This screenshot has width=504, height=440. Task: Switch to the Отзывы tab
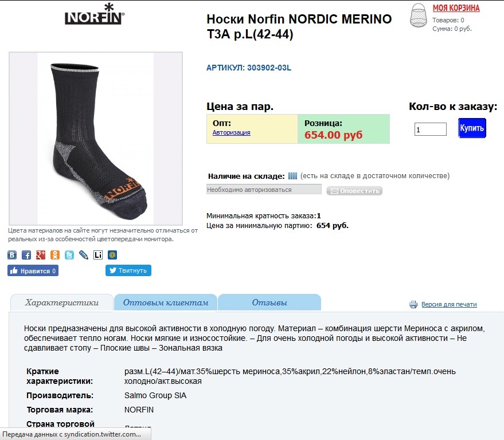coord(269,302)
